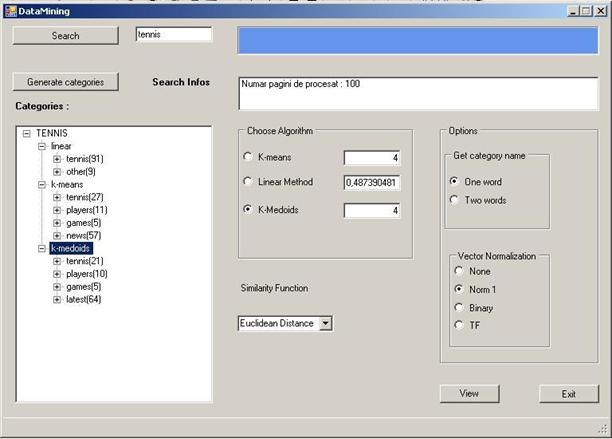Select the k-medoids tree item
The width and height of the screenshot is (612, 439).
[x=70, y=248]
